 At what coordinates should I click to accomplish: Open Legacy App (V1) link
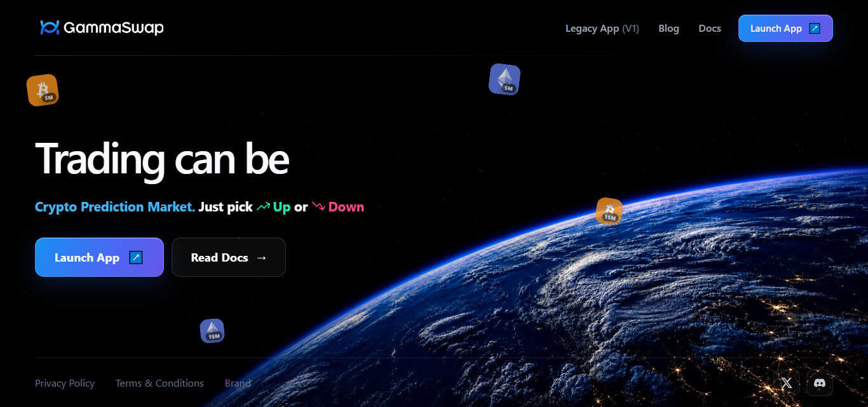point(602,29)
